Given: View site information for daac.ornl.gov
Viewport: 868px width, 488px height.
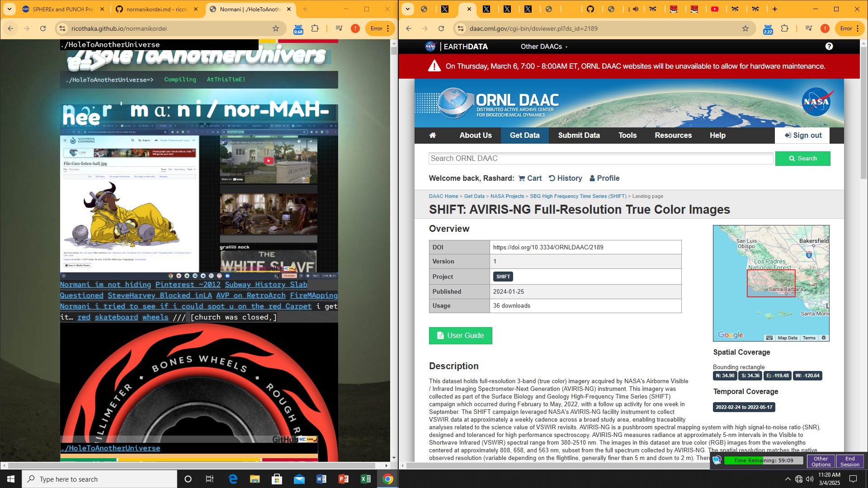Looking at the screenshot, I should (x=460, y=28).
